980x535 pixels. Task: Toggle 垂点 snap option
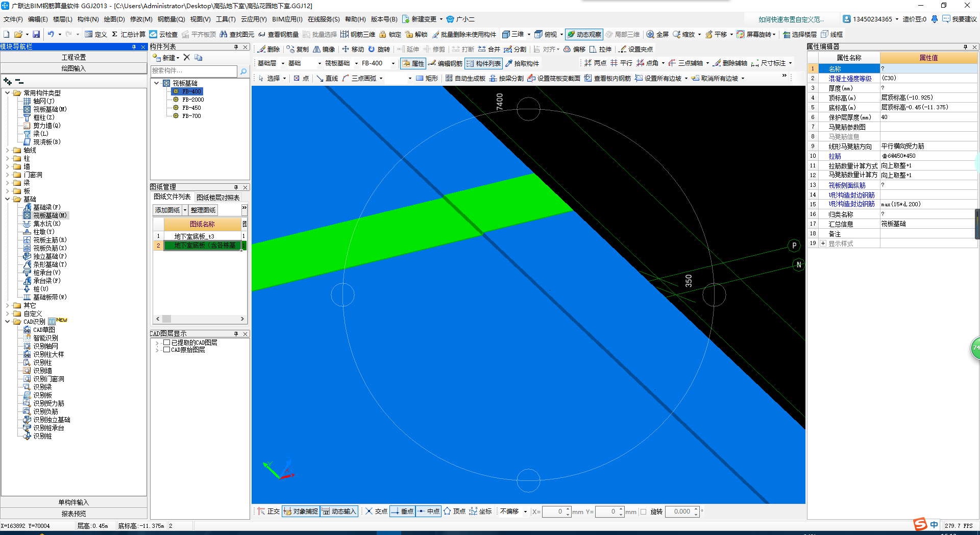click(402, 511)
